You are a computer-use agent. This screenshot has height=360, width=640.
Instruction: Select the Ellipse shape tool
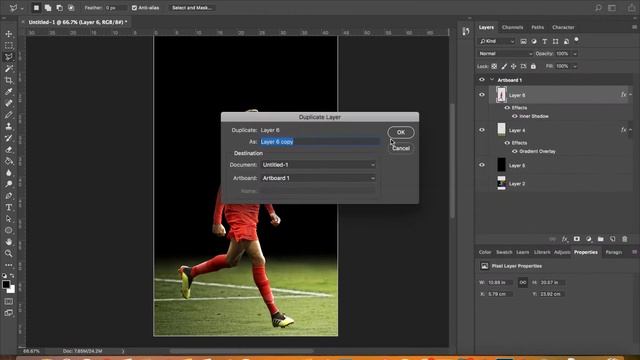9,230
